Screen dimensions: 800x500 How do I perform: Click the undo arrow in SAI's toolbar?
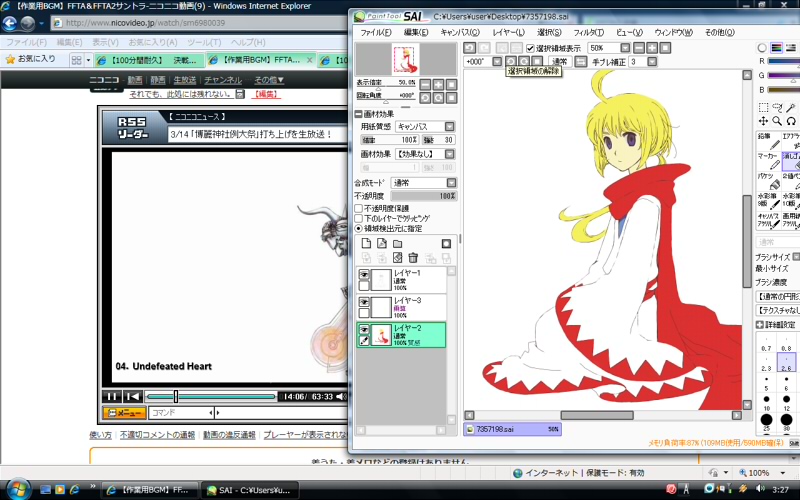[469, 48]
